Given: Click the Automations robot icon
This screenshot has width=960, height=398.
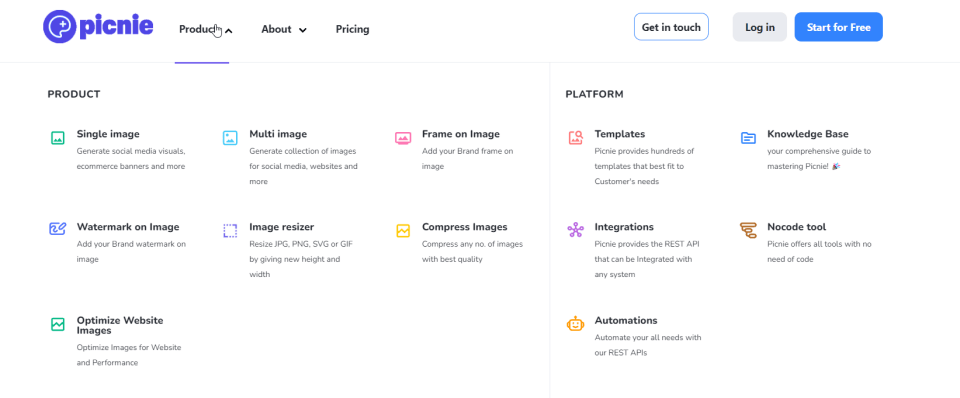Looking at the screenshot, I should [576, 324].
